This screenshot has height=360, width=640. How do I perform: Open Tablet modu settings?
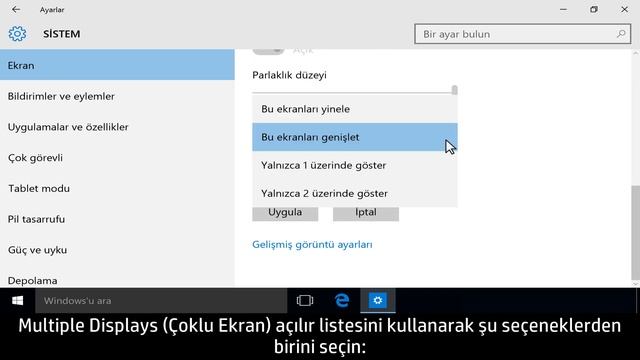coord(117,188)
